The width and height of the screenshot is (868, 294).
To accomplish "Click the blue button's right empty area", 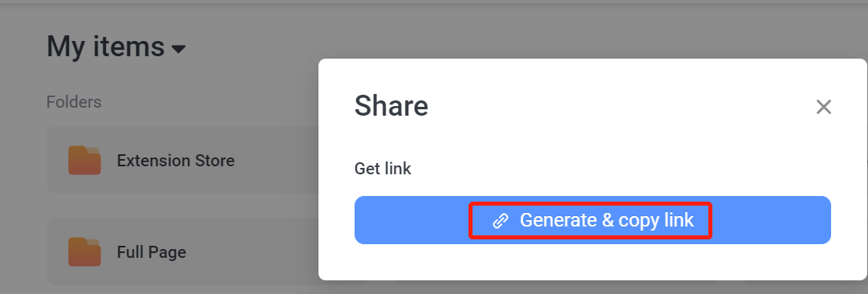I will click(771, 220).
